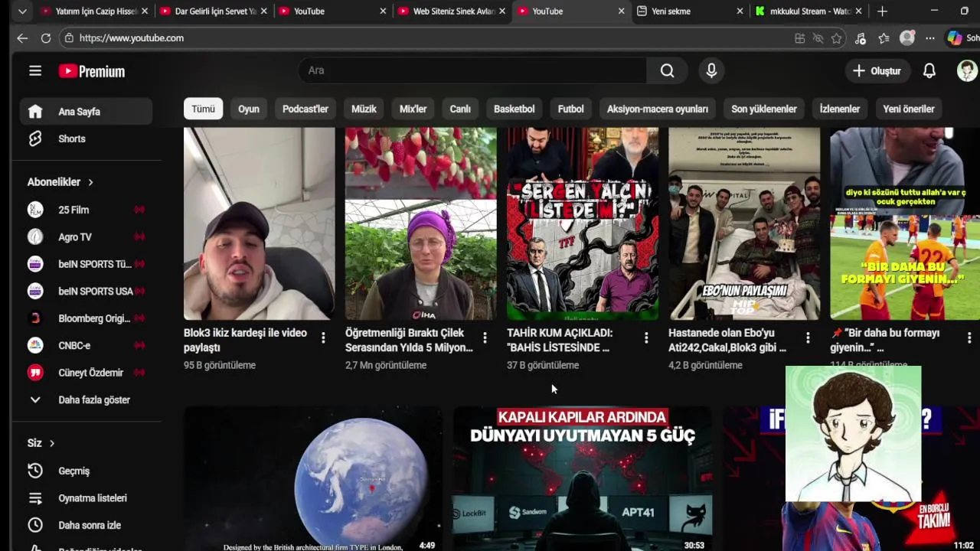Go to Ana Sayfa in sidebar
Screen dimensions: 980x551
pos(86,112)
